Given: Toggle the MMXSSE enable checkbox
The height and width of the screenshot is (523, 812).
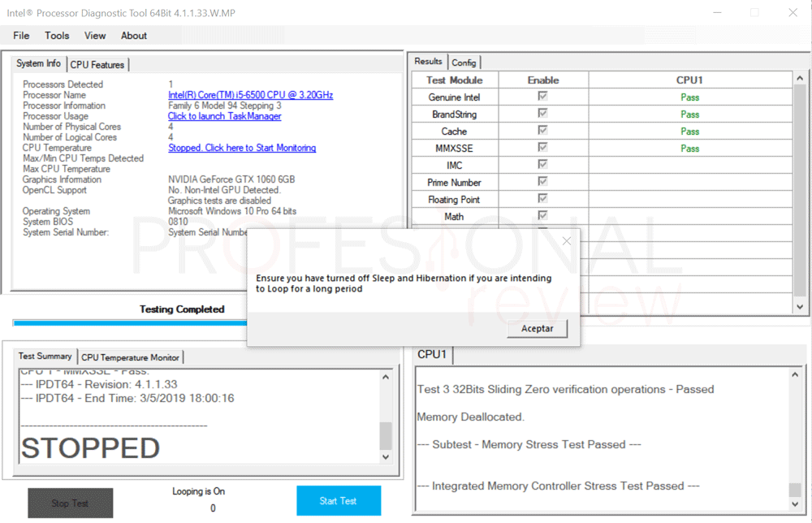Looking at the screenshot, I should tap(542, 147).
